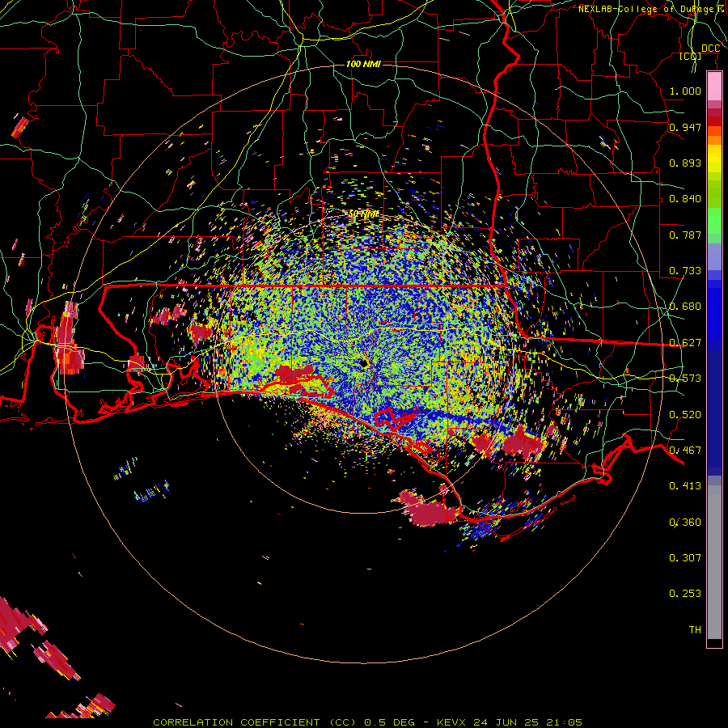Viewport: 728px width, 728px height.
Task: Click the 0.893 scale value
Action: [x=685, y=163]
